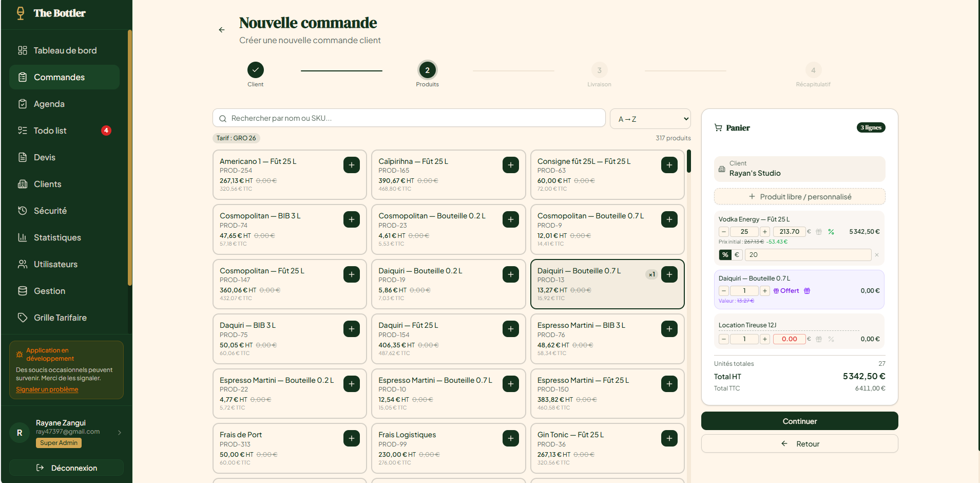
Task: Remove the Vodka Energy discount with X
Action: (877, 255)
